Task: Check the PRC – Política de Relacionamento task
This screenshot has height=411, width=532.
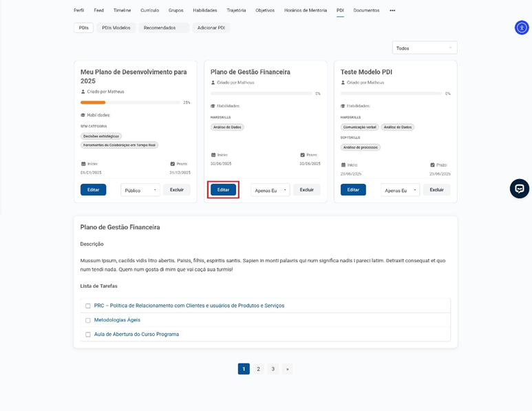Action: coord(88,306)
